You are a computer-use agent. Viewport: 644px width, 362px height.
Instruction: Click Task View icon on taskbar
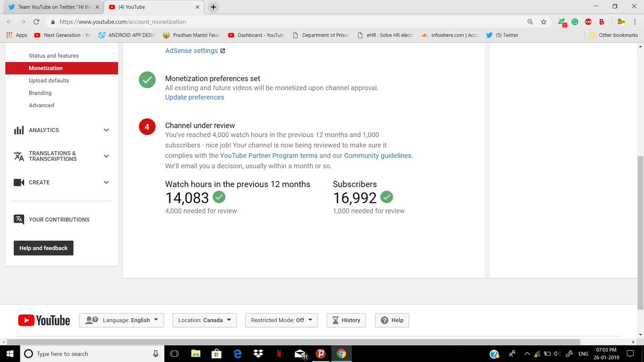[174, 353]
